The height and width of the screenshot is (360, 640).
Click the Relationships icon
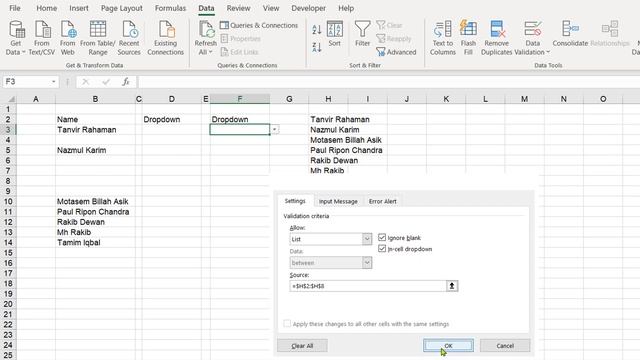610,30
